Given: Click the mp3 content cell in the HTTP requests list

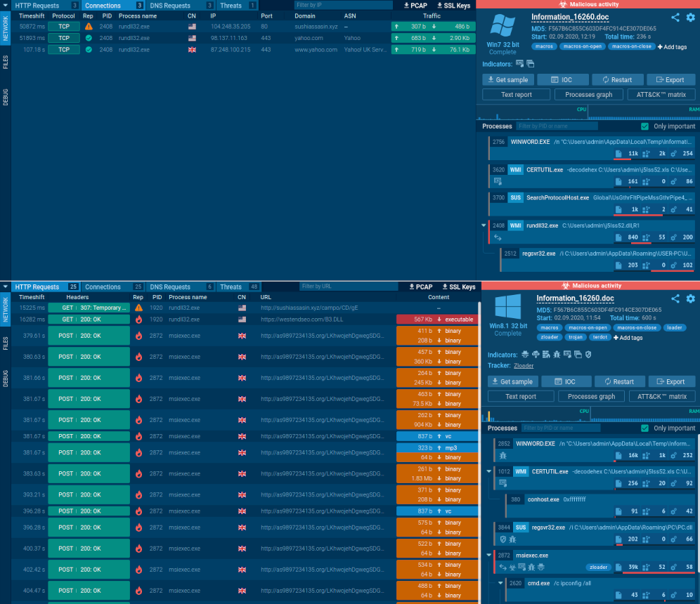Looking at the screenshot, I should tap(436, 448).
